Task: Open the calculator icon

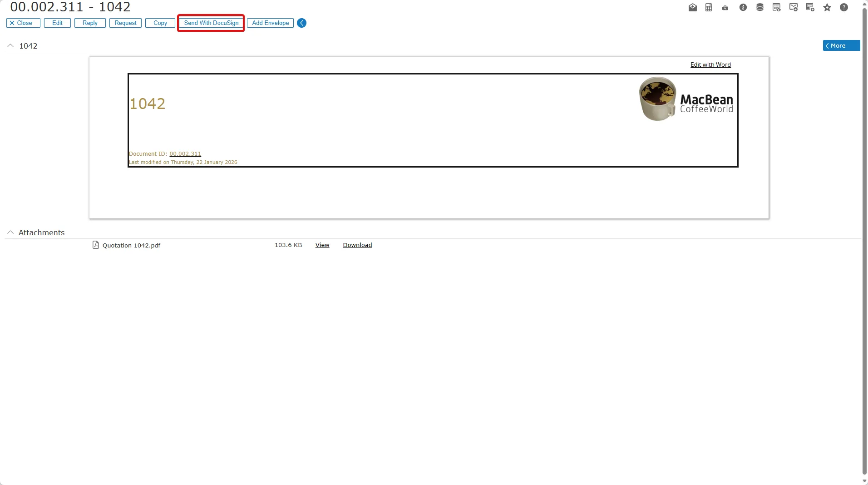Action: pos(709,7)
